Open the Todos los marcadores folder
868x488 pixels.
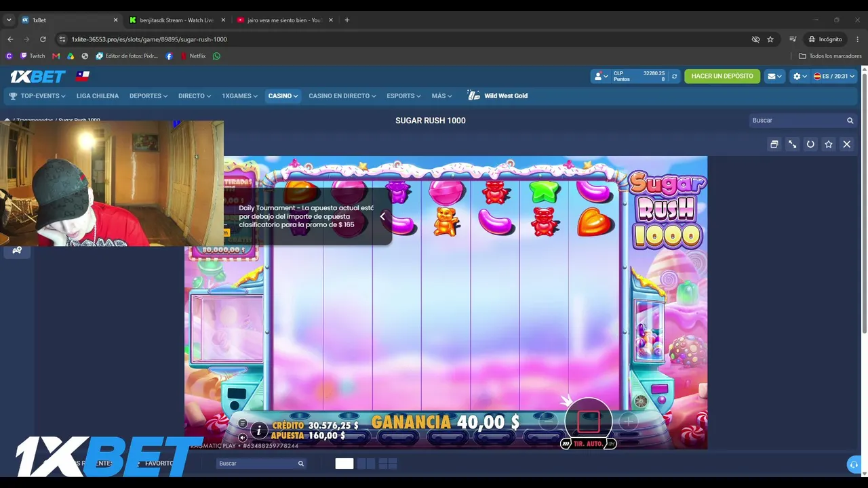(830, 56)
